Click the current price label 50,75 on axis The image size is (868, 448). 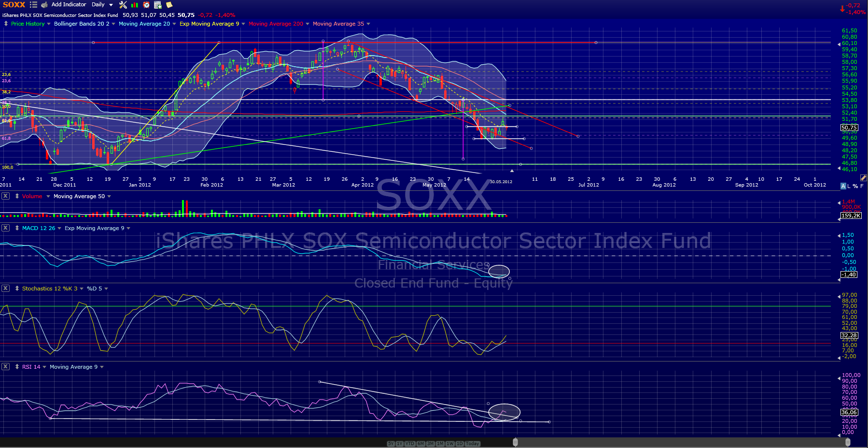[x=849, y=128]
